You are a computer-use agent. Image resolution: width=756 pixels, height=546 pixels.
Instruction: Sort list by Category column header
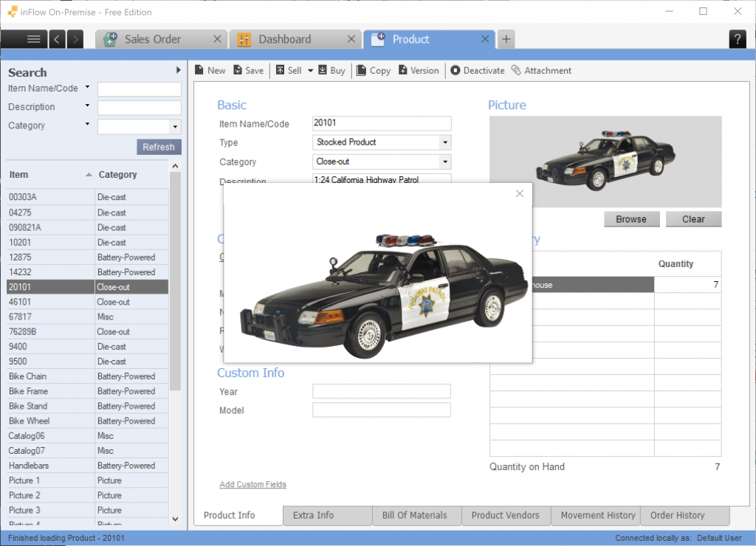131,174
